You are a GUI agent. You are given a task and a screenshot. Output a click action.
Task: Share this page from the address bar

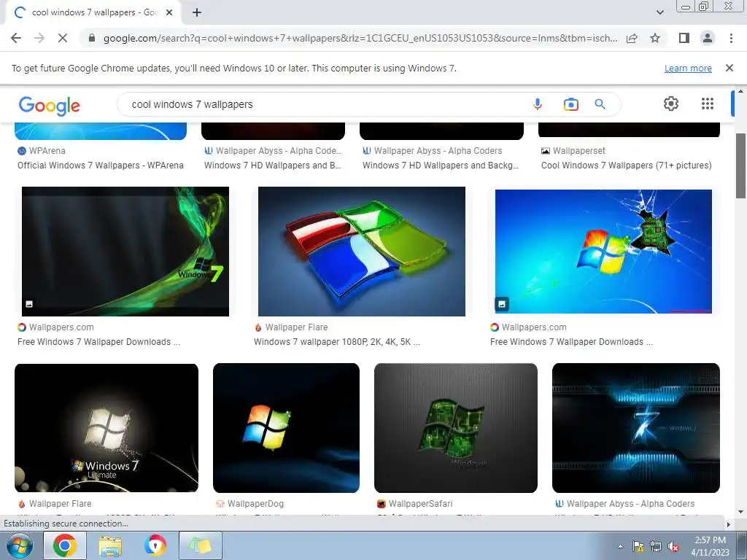pos(632,38)
